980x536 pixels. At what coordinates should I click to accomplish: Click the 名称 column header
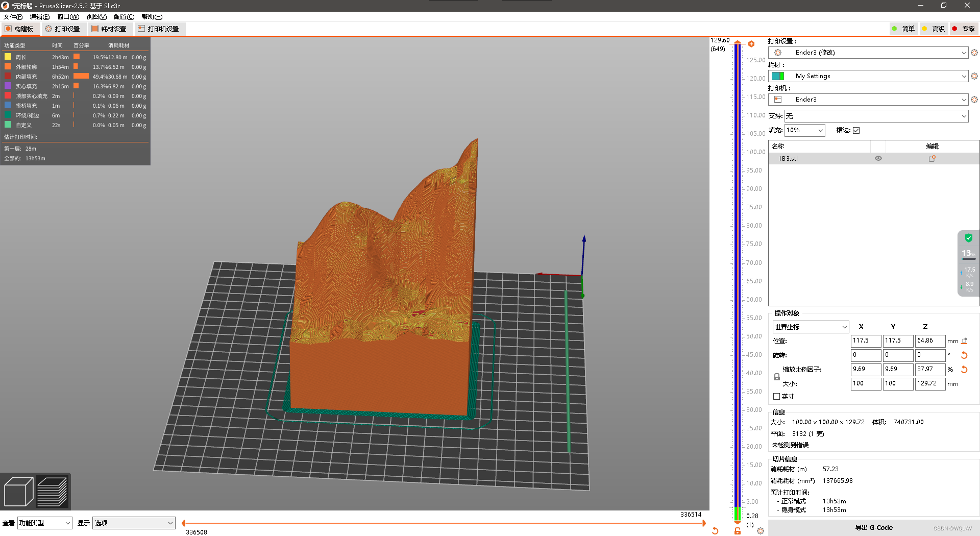[x=819, y=147]
